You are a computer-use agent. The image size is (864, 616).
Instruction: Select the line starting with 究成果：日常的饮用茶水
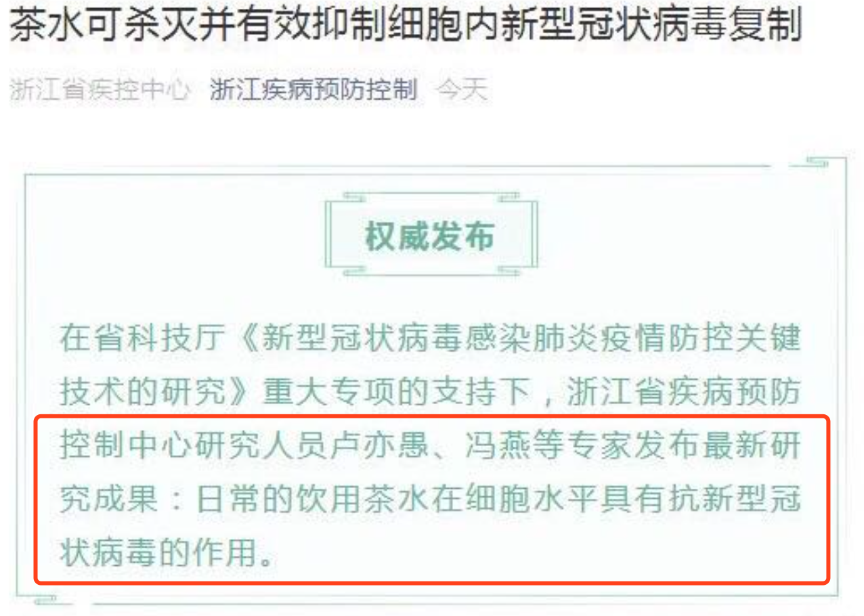click(431, 501)
